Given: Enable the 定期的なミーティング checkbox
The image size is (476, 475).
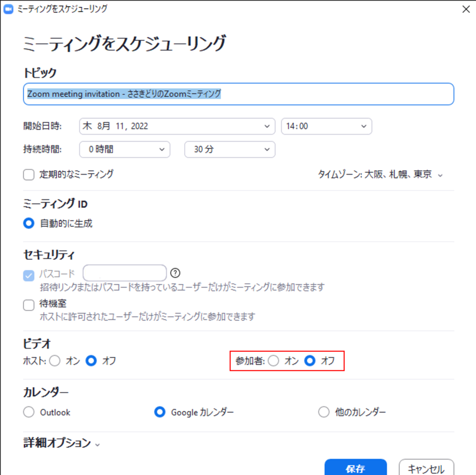Looking at the screenshot, I should pyautogui.click(x=29, y=174).
